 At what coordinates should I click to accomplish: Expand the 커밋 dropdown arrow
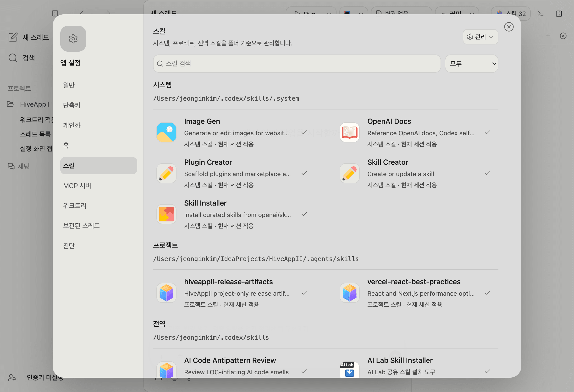(x=472, y=14)
